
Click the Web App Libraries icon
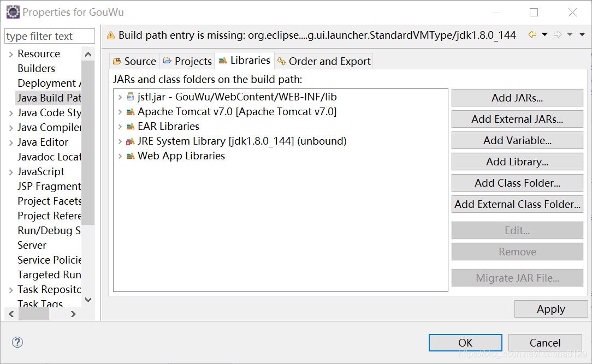point(131,156)
